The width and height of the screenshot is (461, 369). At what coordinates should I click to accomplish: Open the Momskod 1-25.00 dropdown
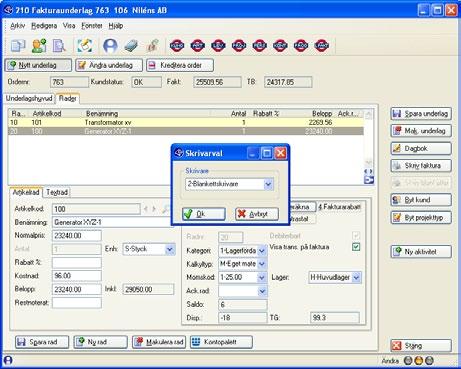coord(262,277)
